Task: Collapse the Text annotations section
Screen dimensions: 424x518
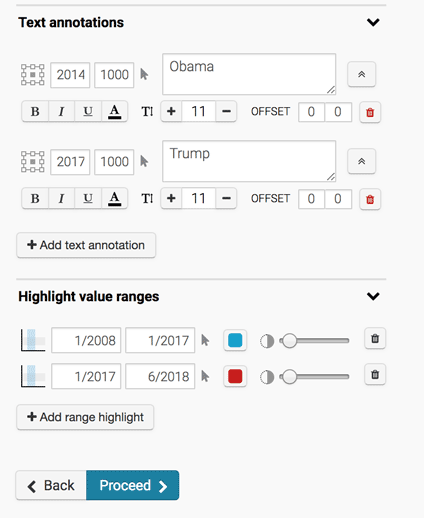Action: click(373, 22)
